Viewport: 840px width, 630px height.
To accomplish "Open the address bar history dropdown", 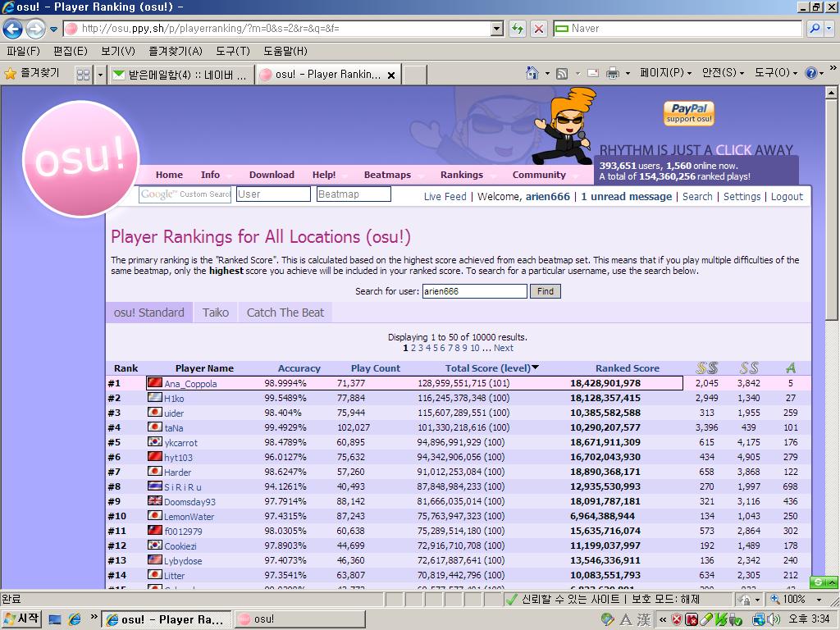I will click(x=497, y=29).
